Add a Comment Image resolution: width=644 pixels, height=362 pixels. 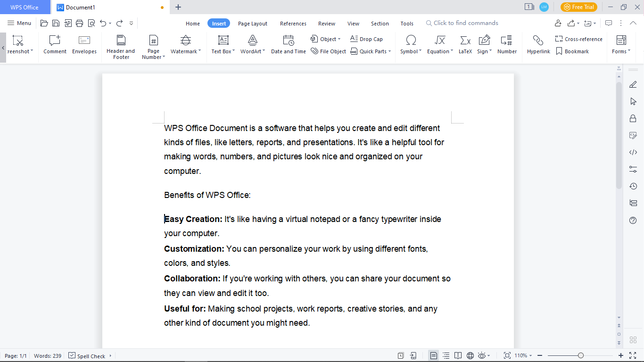coord(55,45)
